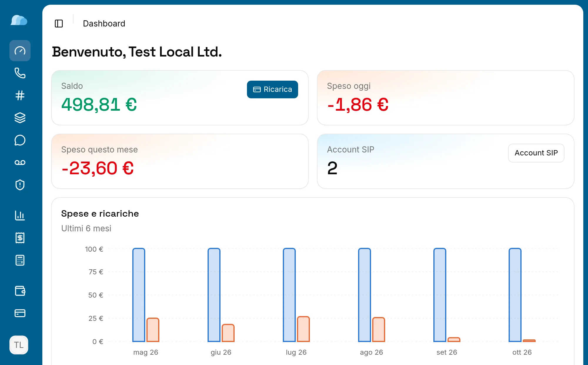
Task: Click the ott 26 axis label
Action: pos(522,352)
